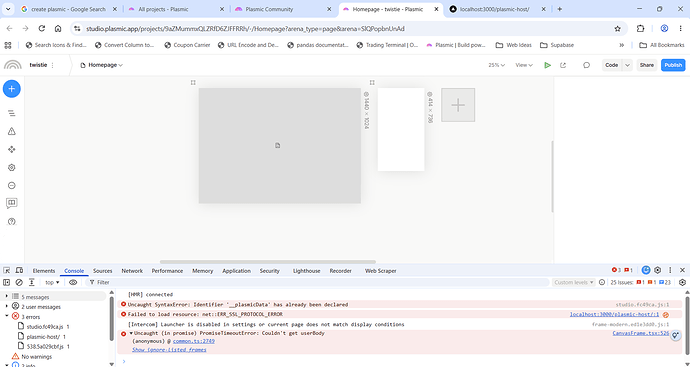Collapse the PromiseTimeoutError stack trace
690x367 pixels.
[131, 333]
